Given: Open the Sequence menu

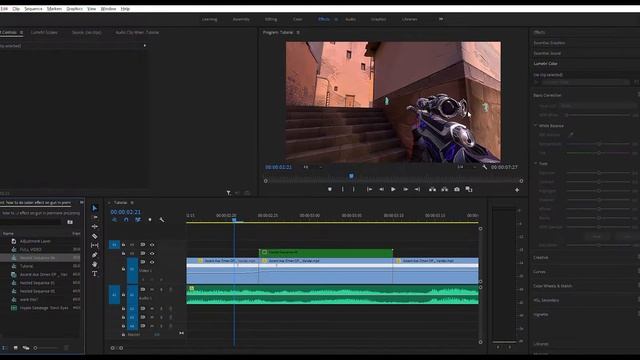Looking at the screenshot, I should 33,9.
